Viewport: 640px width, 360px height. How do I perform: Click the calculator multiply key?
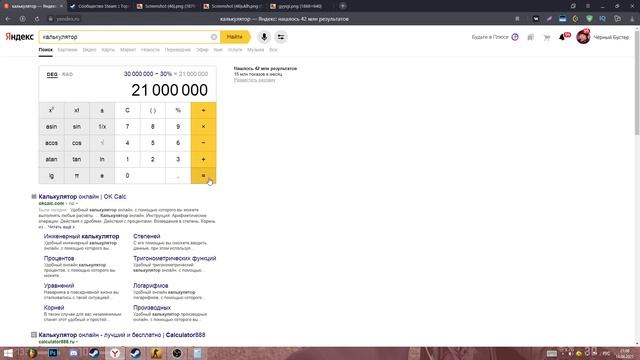(203, 127)
